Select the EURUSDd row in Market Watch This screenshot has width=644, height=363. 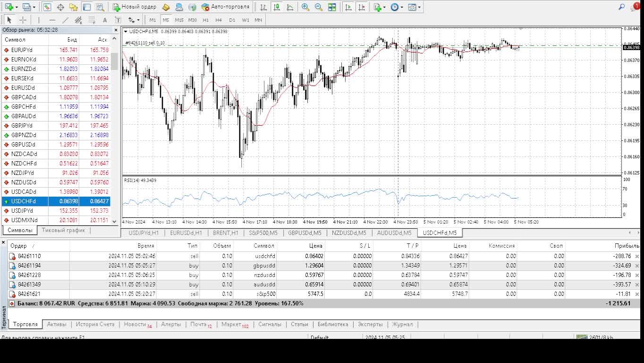click(23, 88)
